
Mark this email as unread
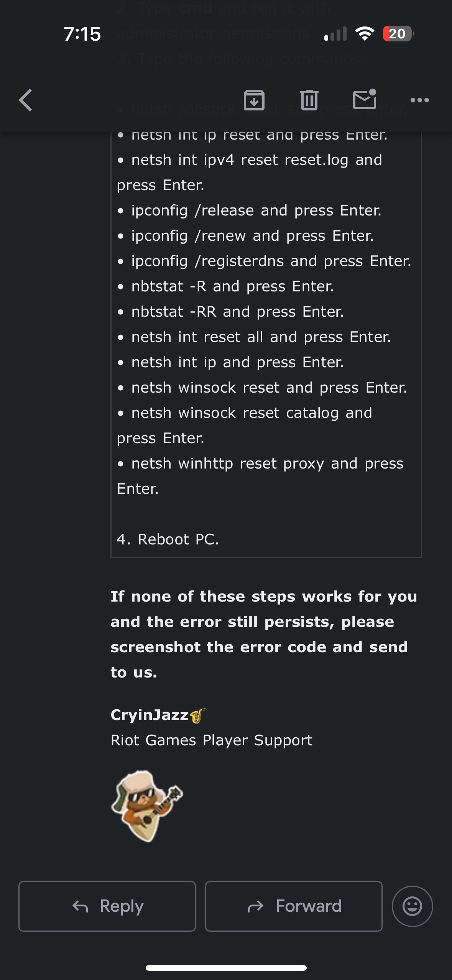pos(364,100)
